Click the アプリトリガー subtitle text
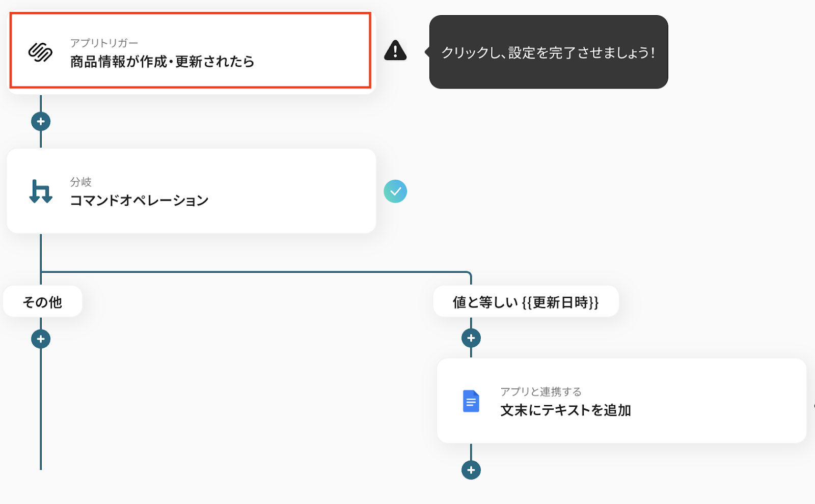815x504 pixels. pyautogui.click(x=104, y=43)
